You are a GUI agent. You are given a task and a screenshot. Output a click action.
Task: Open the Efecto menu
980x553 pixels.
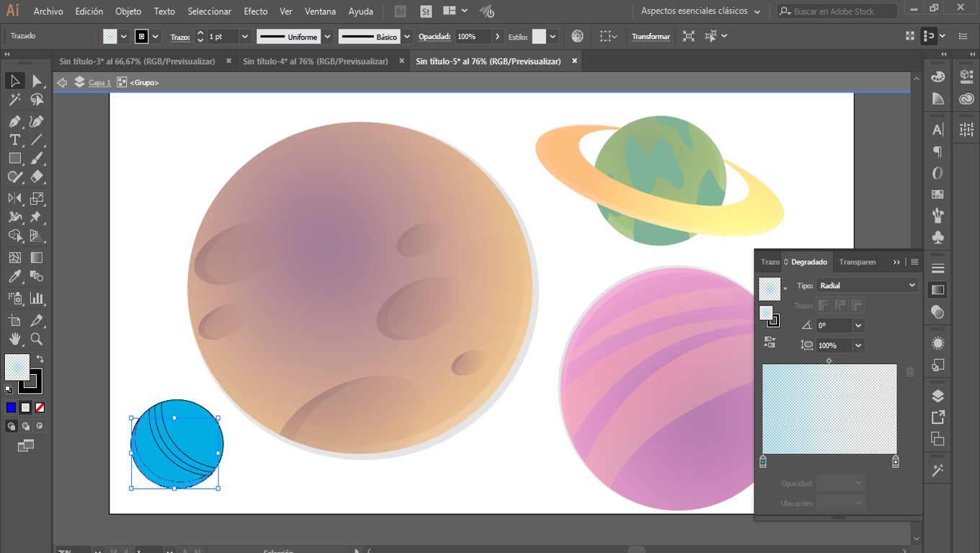[256, 12]
